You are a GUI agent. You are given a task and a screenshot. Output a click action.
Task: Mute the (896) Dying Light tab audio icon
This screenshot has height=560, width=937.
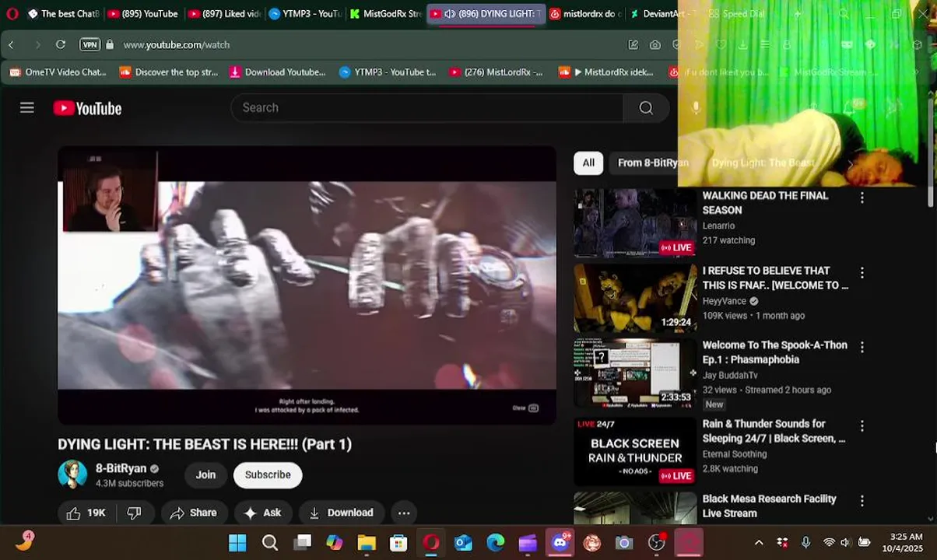point(450,14)
